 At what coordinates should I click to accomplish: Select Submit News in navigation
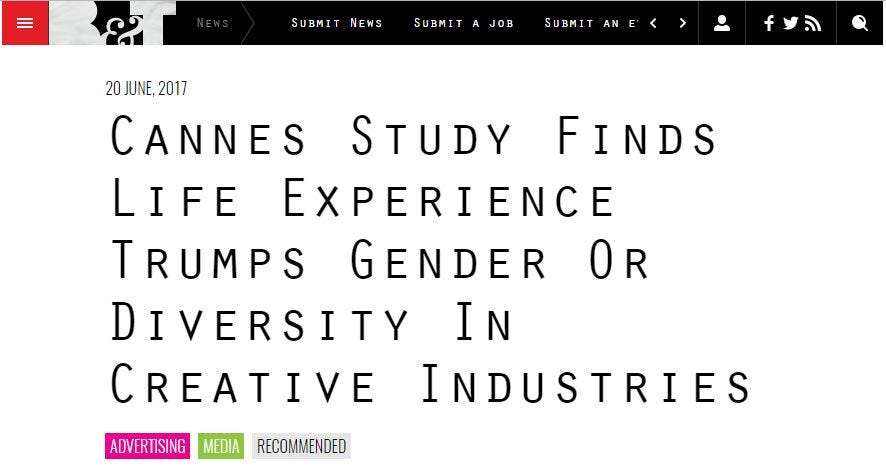tap(337, 23)
